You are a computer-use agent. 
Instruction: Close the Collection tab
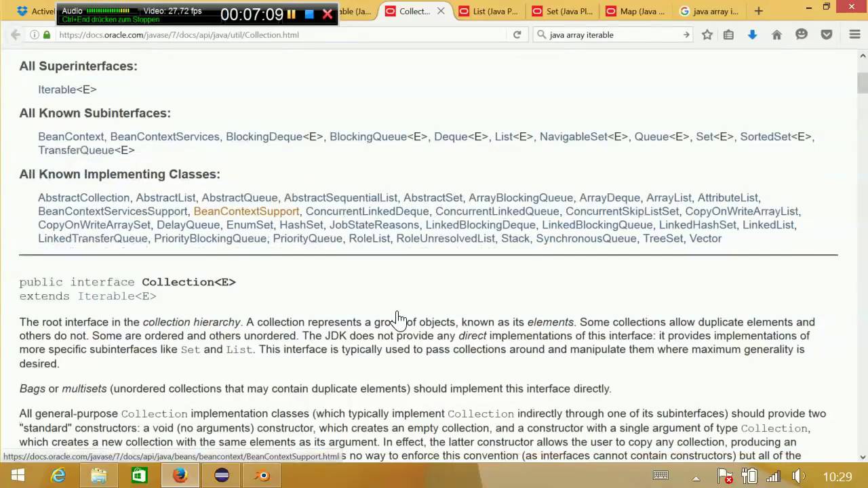coord(441,11)
